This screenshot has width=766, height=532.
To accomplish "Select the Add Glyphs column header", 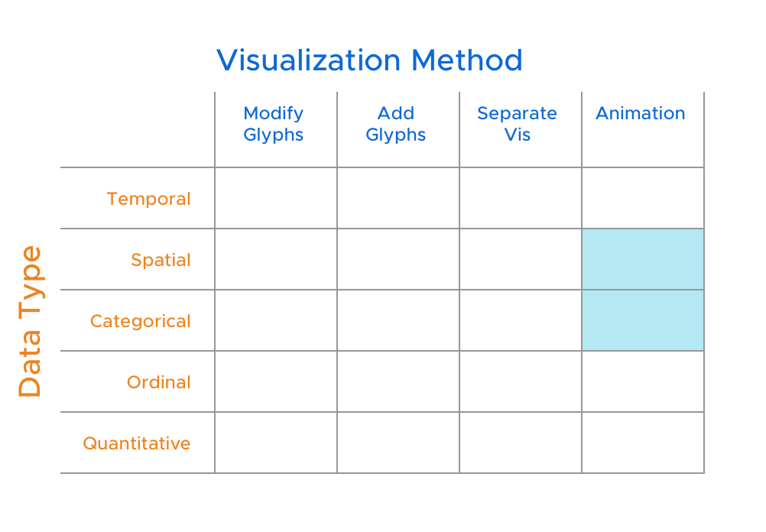I will click(x=396, y=124).
